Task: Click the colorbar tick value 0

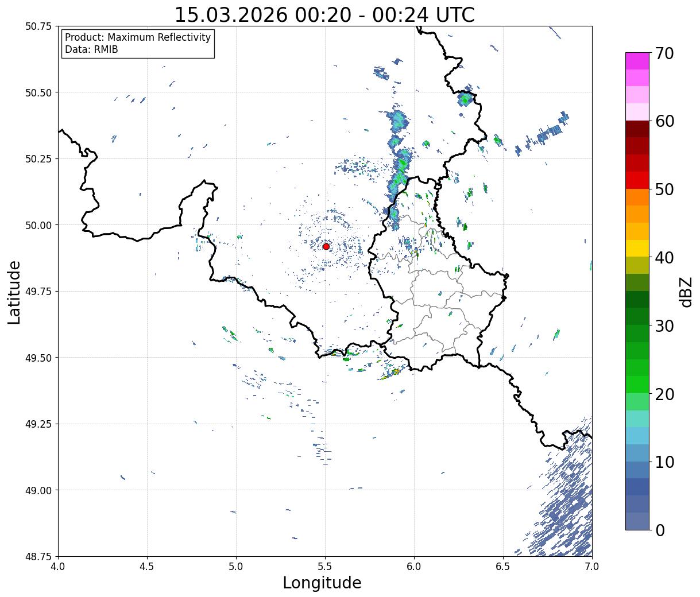Action: click(x=659, y=530)
